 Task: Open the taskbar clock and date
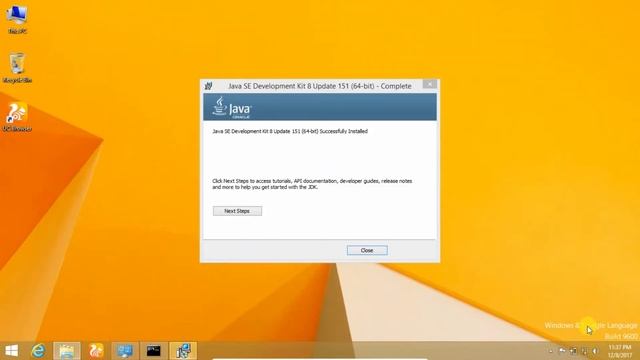pos(620,351)
